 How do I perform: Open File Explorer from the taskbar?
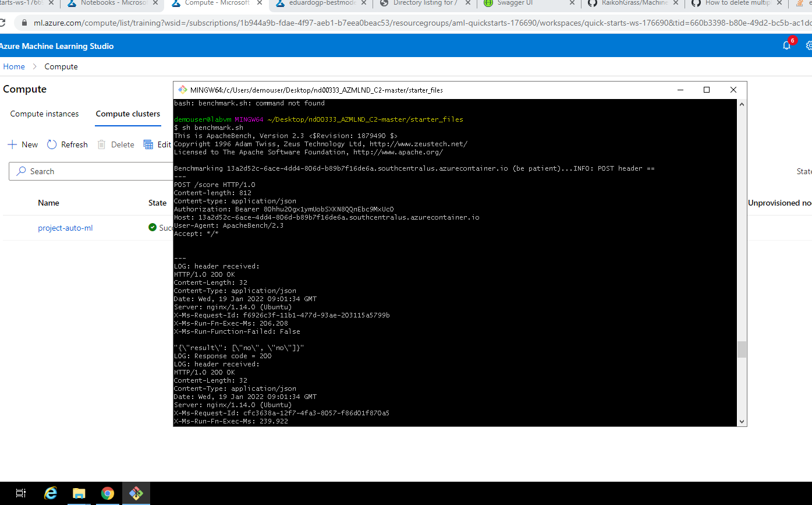pyautogui.click(x=79, y=493)
